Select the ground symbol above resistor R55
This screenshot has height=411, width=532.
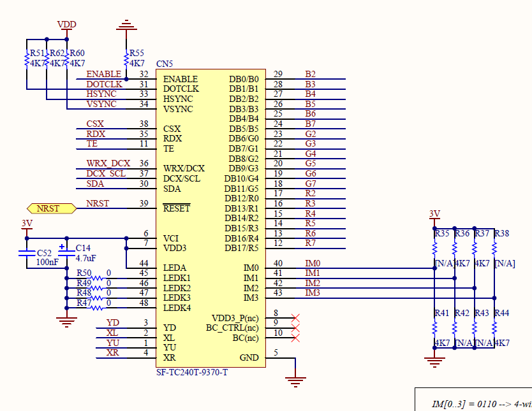[126, 25]
